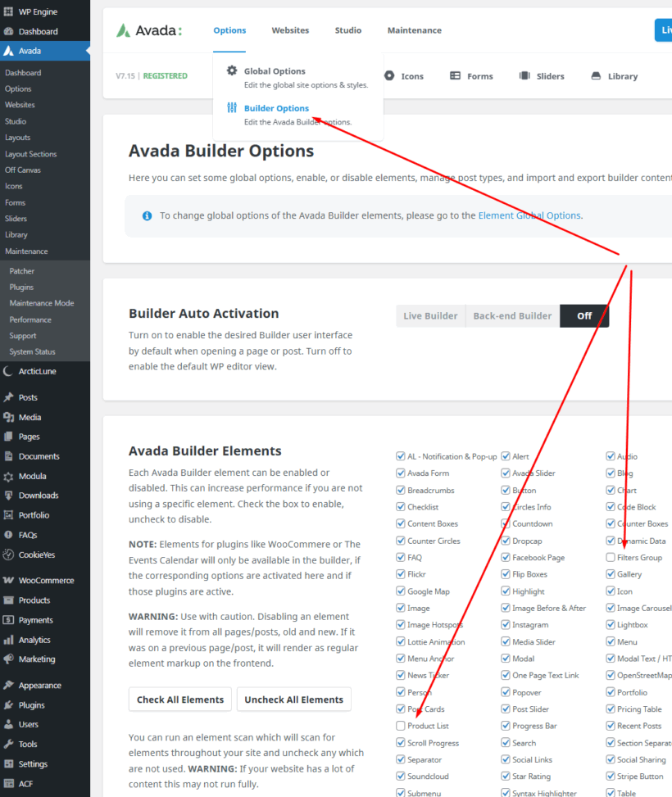The height and width of the screenshot is (797, 672).
Task: Click the Analytics bar chart icon
Action: pos(9,640)
